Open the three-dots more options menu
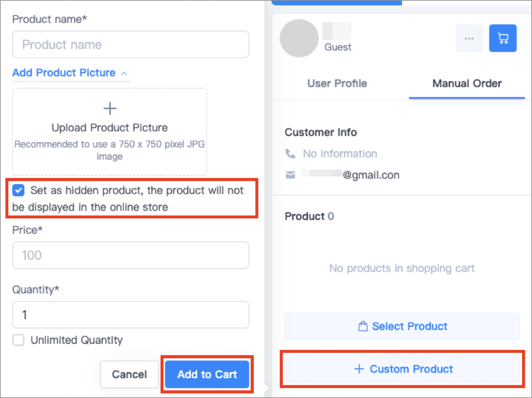This screenshot has width=532, height=398. click(x=469, y=38)
